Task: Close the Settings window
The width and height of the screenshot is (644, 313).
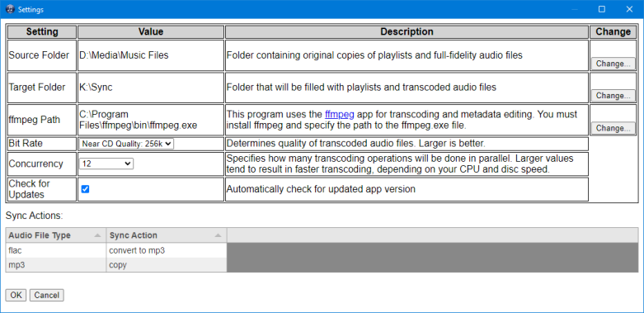Action: (x=629, y=9)
